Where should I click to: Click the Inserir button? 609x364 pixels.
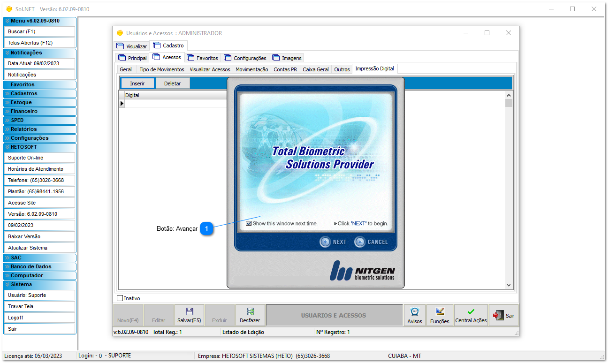pyautogui.click(x=137, y=83)
